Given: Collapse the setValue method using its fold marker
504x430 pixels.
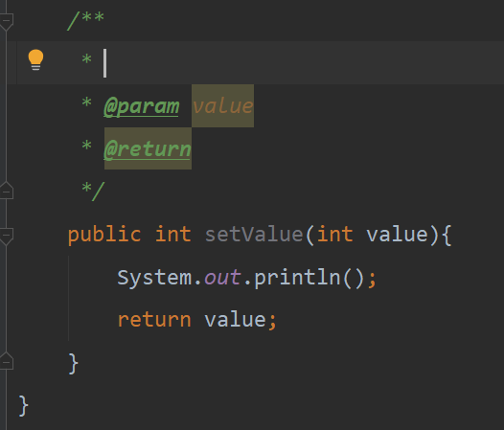Looking at the screenshot, I should (7, 236).
